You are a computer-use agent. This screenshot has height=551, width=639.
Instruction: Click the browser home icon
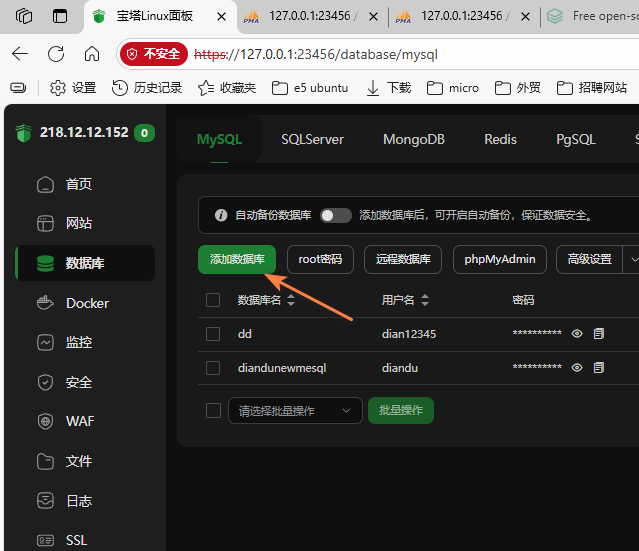coord(92,54)
